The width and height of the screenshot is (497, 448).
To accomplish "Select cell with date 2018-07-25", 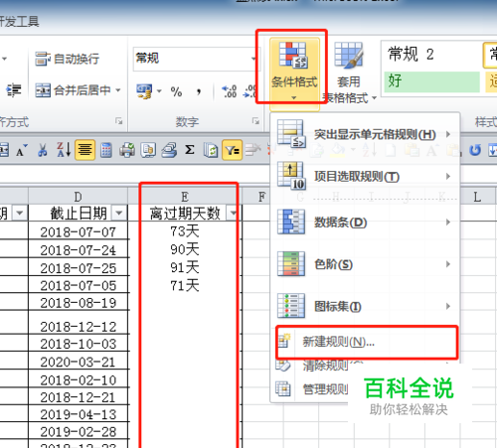I will click(79, 267).
